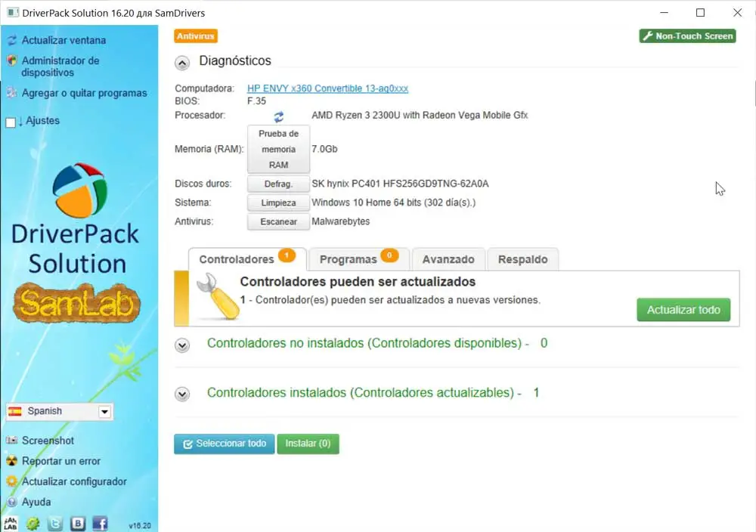Switch to the Programas tab

coord(358,259)
